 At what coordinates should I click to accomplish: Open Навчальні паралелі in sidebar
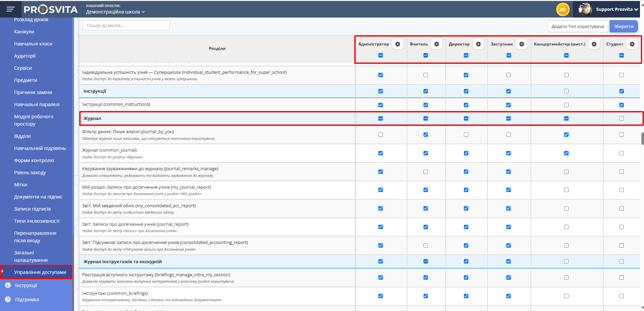tap(37, 104)
